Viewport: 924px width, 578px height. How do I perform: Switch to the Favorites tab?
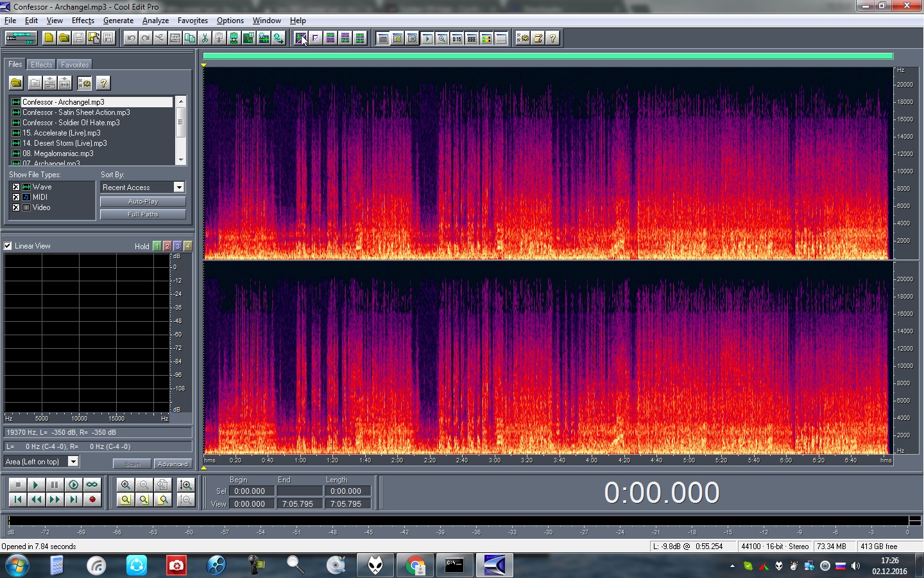tap(75, 65)
